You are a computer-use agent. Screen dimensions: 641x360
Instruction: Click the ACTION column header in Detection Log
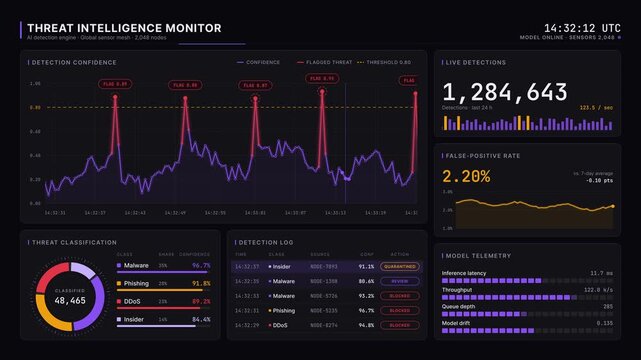(400, 254)
